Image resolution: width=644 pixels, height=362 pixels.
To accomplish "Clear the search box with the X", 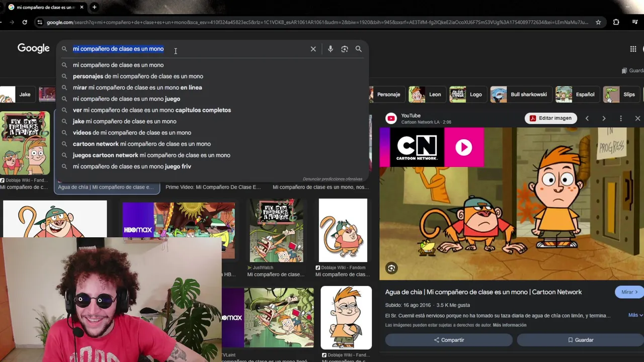I will tap(313, 49).
